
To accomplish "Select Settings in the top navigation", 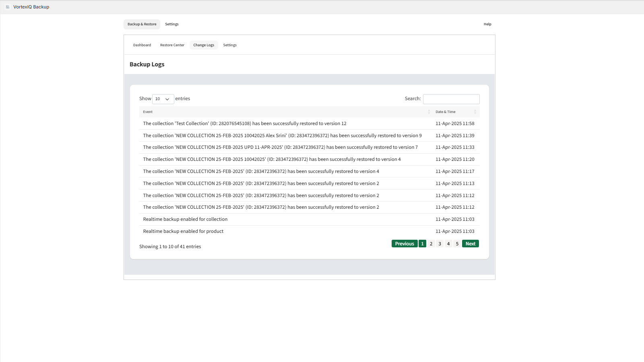I will tap(172, 24).
